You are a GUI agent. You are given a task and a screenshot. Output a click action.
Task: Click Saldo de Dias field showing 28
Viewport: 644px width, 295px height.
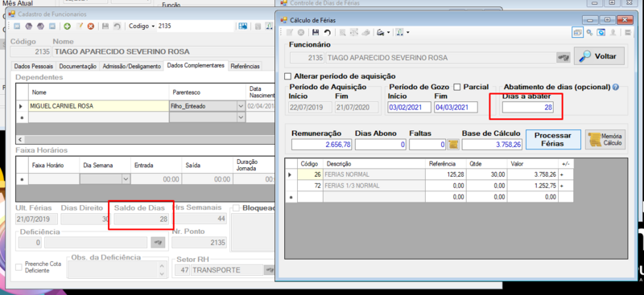coord(142,219)
